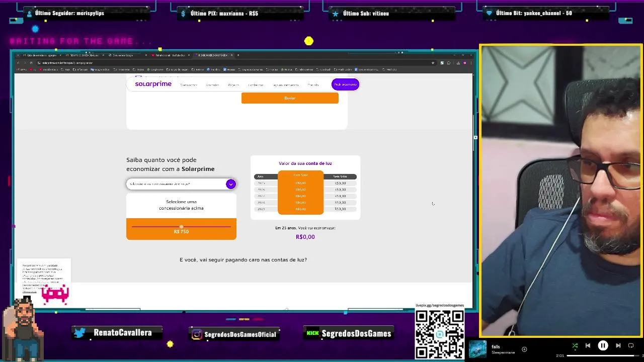Click the Último Sub star icon
This screenshot has width=644, height=362.
pos(336,14)
